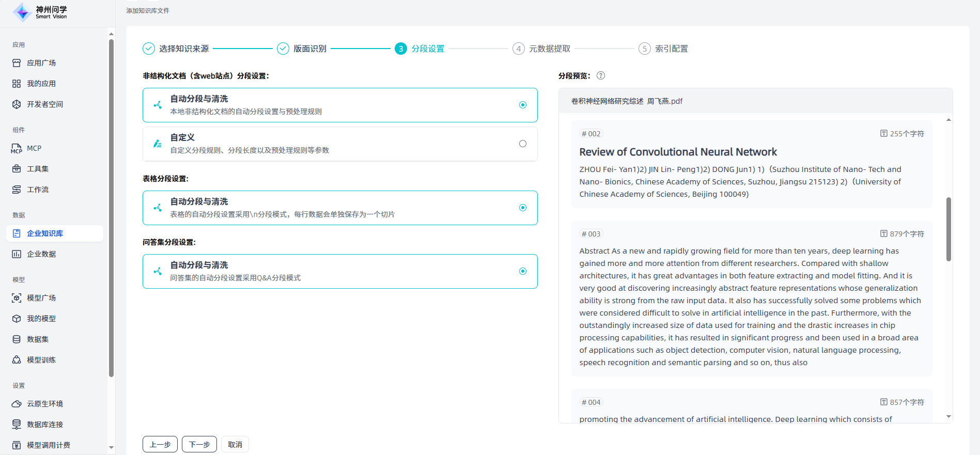Click the 数据库连接 database icon
The height and width of the screenshot is (455, 980).
click(17, 425)
